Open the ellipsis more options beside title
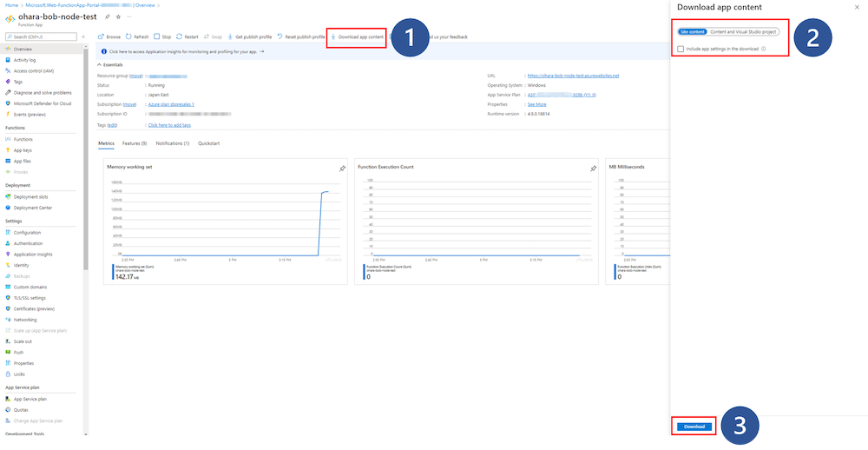 click(x=129, y=17)
